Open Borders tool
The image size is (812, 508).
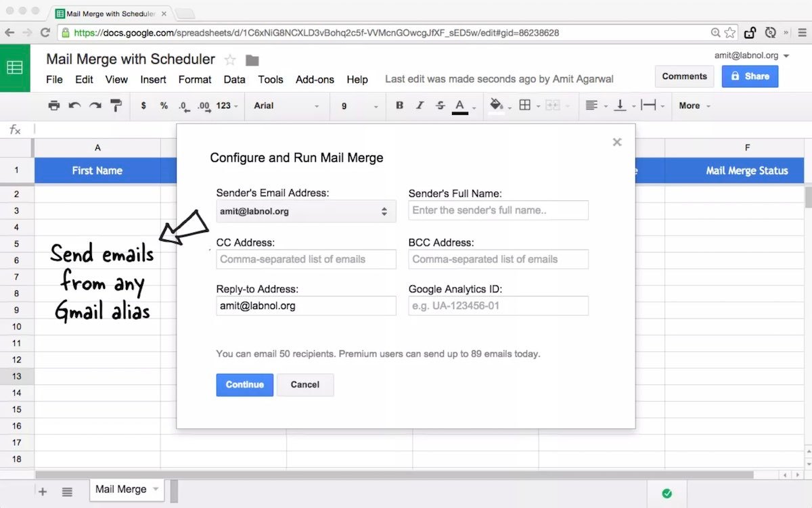click(524, 106)
